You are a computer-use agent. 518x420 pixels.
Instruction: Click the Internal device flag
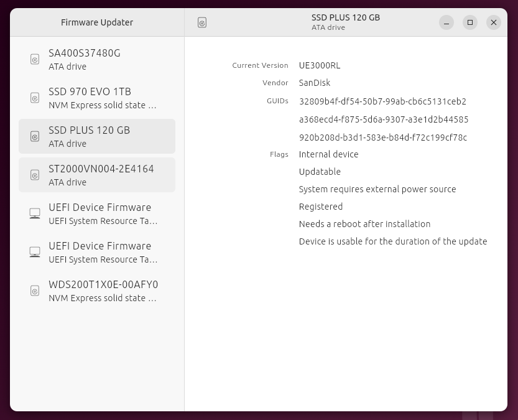pyautogui.click(x=329, y=154)
